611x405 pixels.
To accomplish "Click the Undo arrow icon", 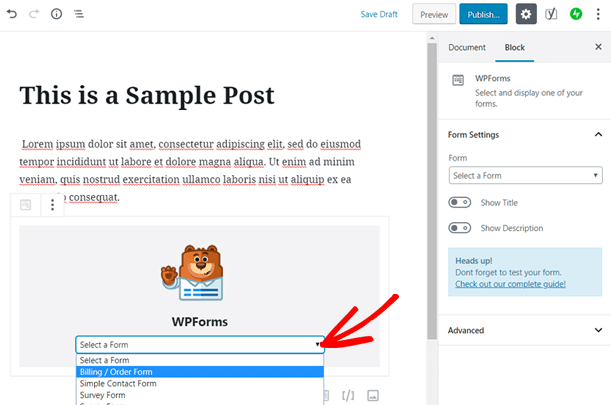I will click(x=12, y=14).
